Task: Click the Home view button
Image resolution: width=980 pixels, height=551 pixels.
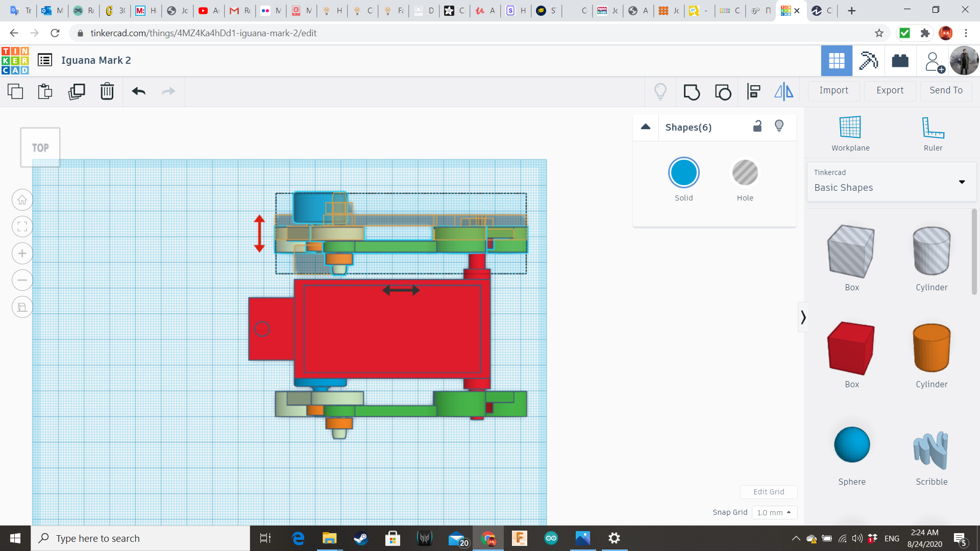Action: pyautogui.click(x=22, y=200)
